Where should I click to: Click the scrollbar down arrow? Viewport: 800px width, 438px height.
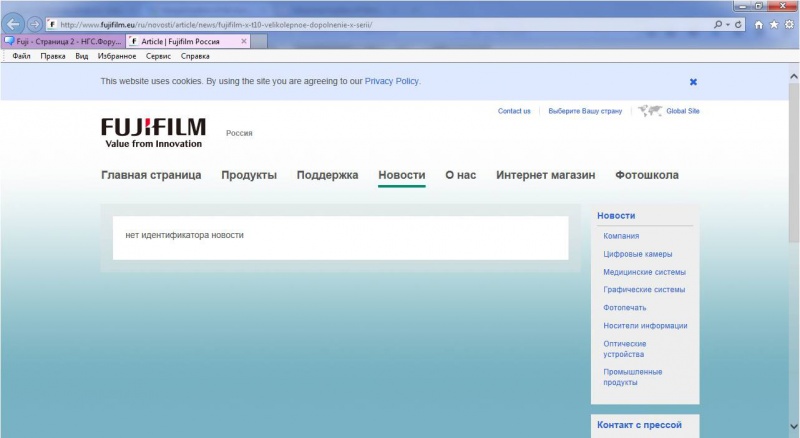794,426
